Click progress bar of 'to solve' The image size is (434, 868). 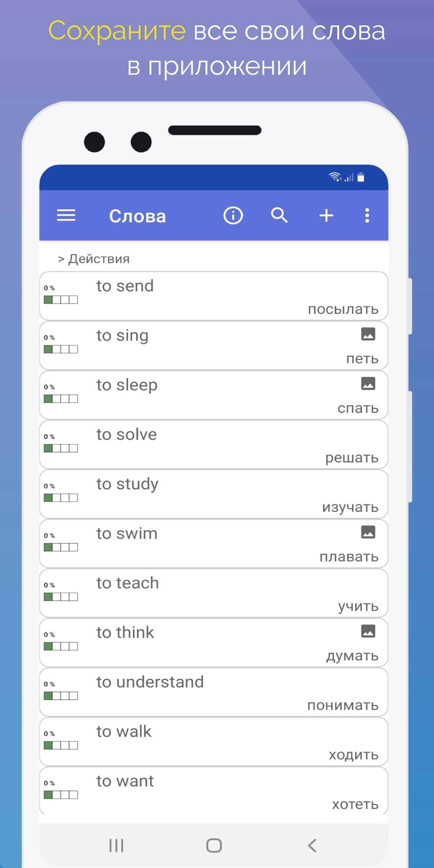pyautogui.click(x=61, y=448)
